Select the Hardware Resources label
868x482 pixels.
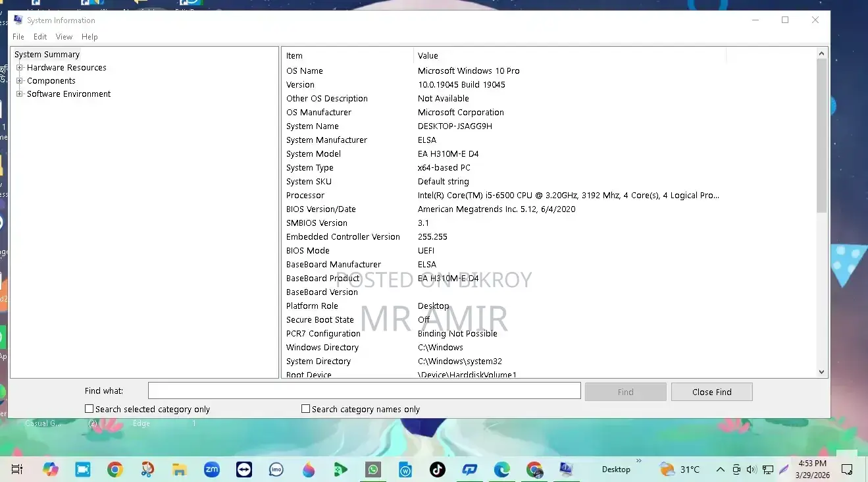point(66,68)
